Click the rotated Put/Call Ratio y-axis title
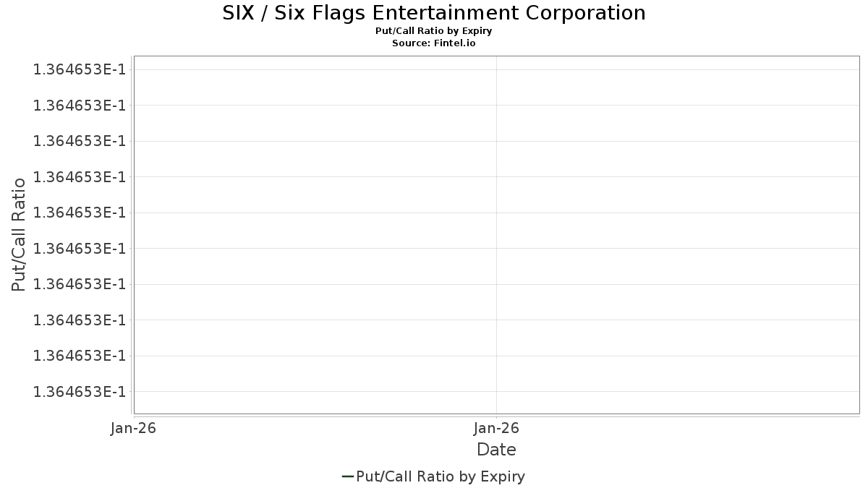 (x=19, y=234)
